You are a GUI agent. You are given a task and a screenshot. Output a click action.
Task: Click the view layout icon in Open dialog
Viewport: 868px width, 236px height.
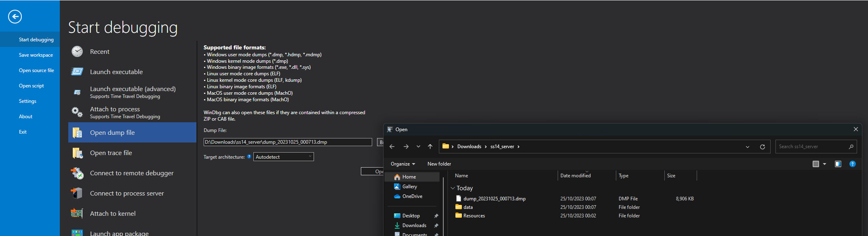tap(816, 164)
